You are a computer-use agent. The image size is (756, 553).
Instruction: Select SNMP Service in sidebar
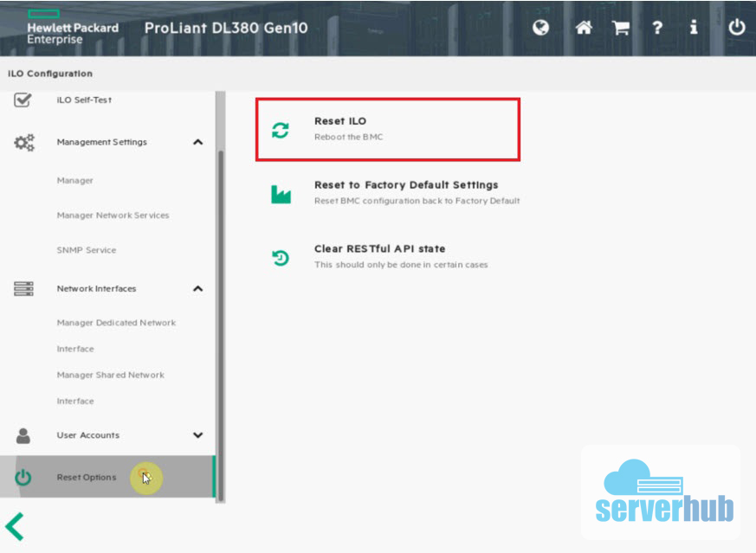86,250
